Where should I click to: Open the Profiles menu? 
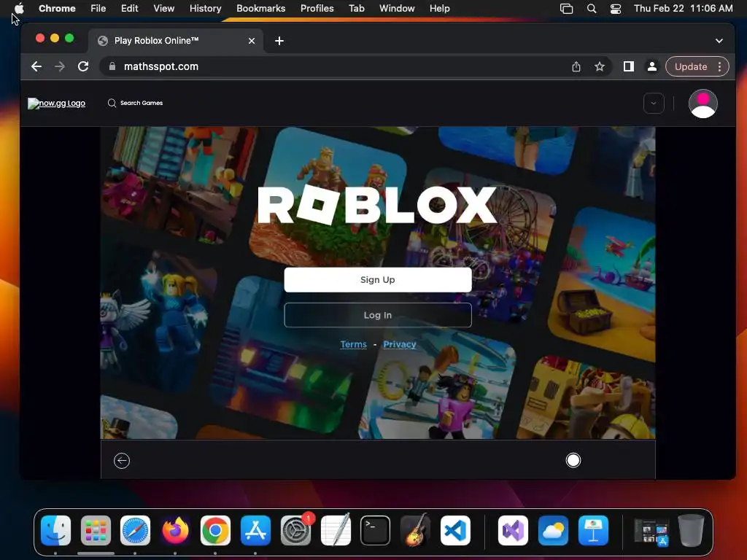pos(317,8)
